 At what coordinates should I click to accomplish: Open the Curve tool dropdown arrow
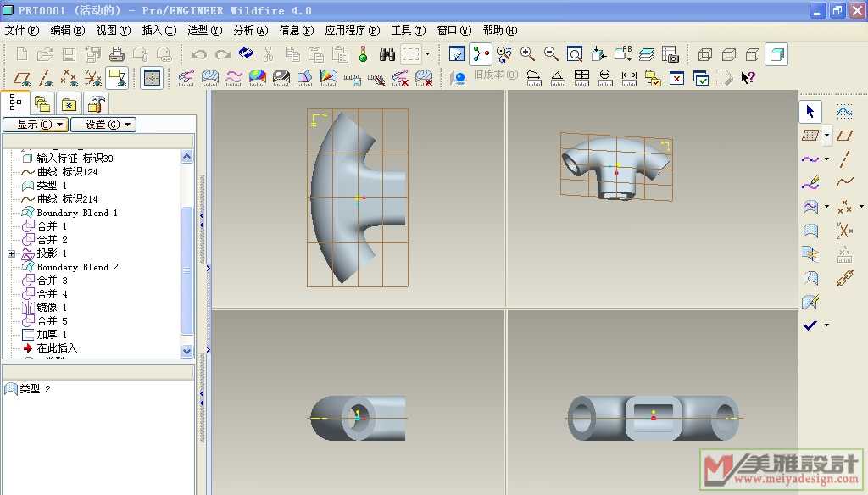[x=826, y=159]
